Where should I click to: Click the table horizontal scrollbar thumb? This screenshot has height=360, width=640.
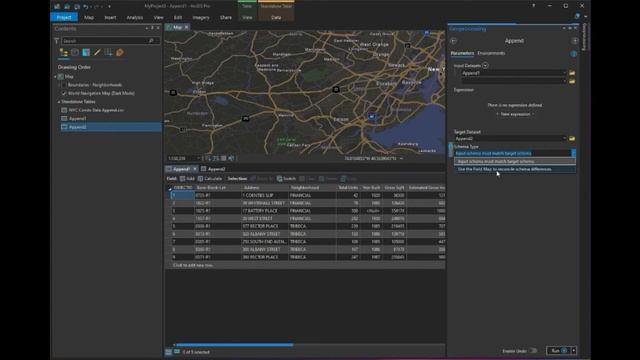click(x=235, y=345)
